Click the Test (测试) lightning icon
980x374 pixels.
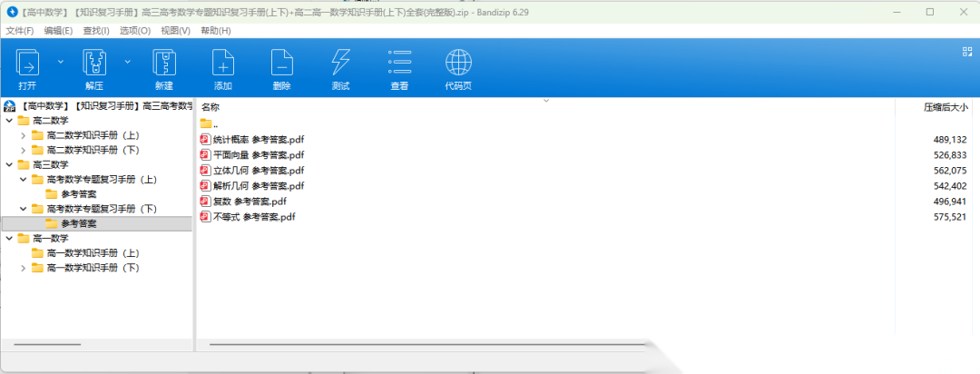340,64
